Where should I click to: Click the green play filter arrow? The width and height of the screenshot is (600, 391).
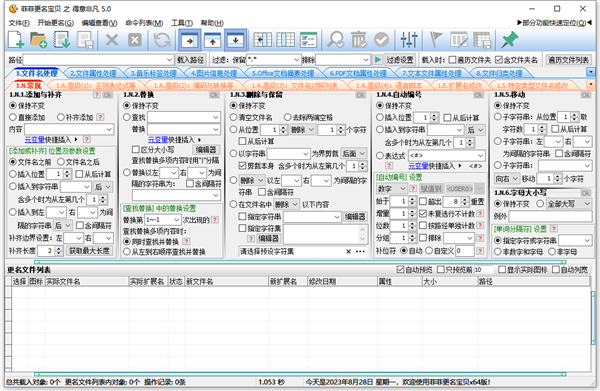pyautogui.click(x=378, y=60)
